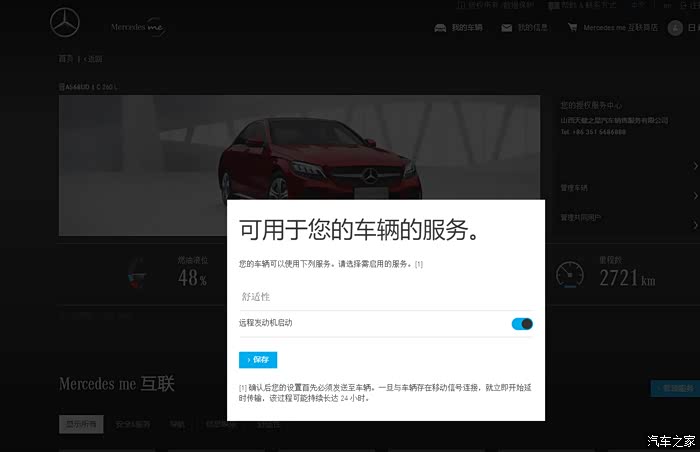Open the 我的信息 menu item
Viewport: 700px width, 452px height.
click(533, 28)
